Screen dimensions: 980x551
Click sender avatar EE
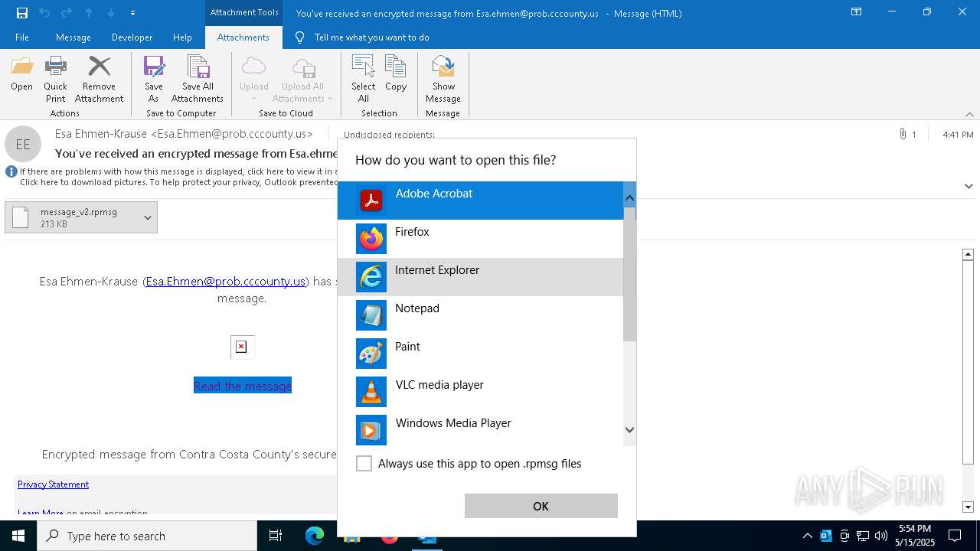tap(23, 144)
